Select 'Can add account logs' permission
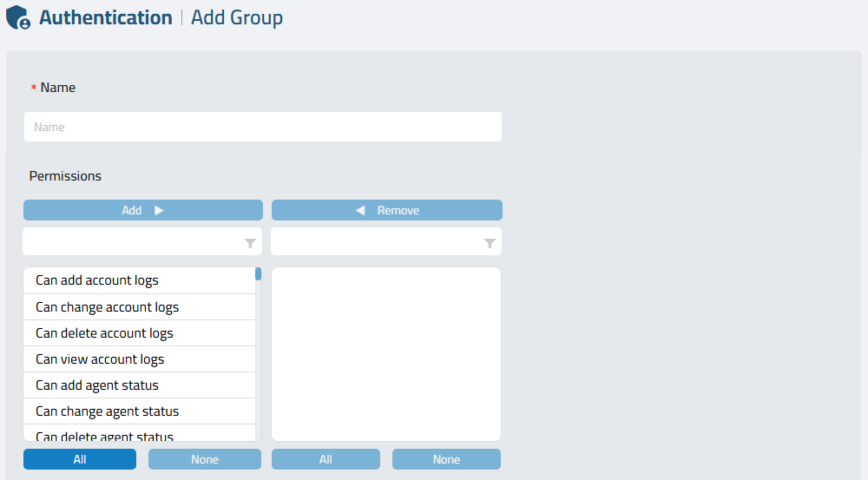 140,280
